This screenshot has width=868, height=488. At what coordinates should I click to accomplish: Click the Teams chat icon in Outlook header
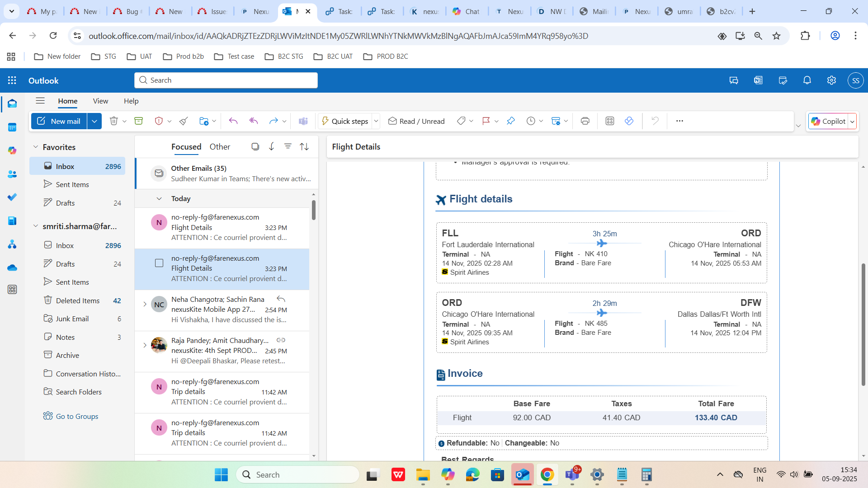(x=734, y=80)
